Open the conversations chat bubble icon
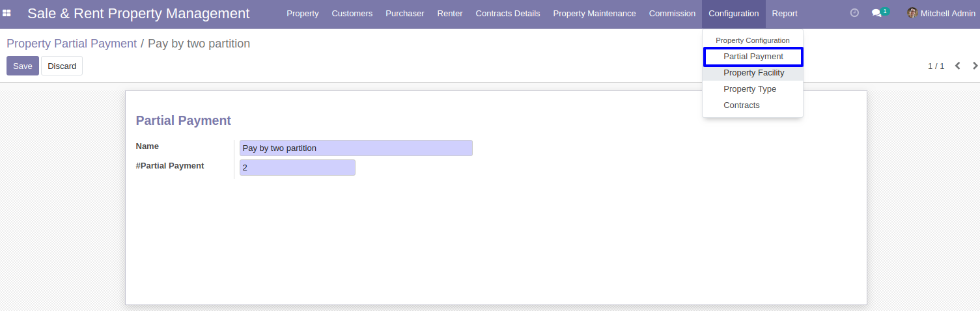The height and width of the screenshot is (311, 980). [876, 13]
